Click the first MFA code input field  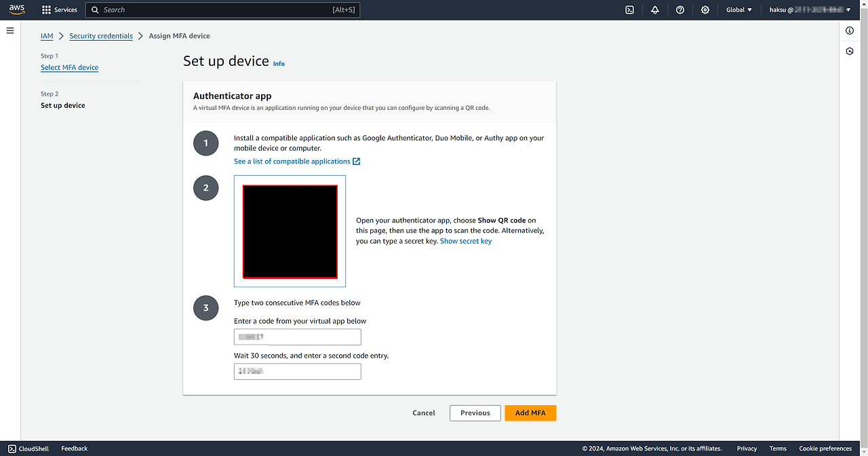[x=297, y=337]
